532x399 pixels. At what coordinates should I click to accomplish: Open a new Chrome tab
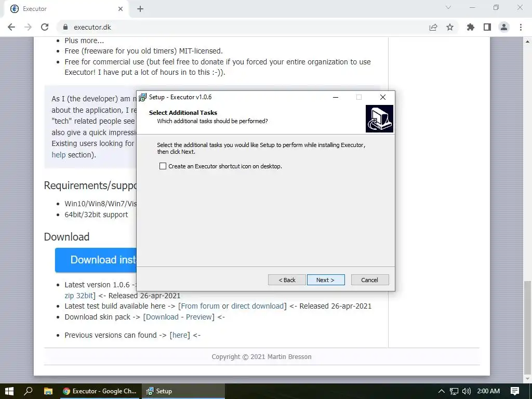[140, 9]
